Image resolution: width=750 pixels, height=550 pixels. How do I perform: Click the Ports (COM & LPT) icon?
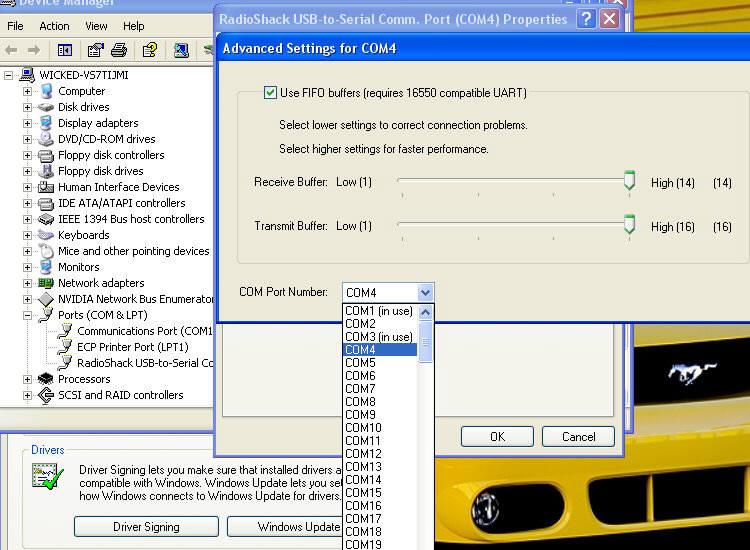click(46, 315)
